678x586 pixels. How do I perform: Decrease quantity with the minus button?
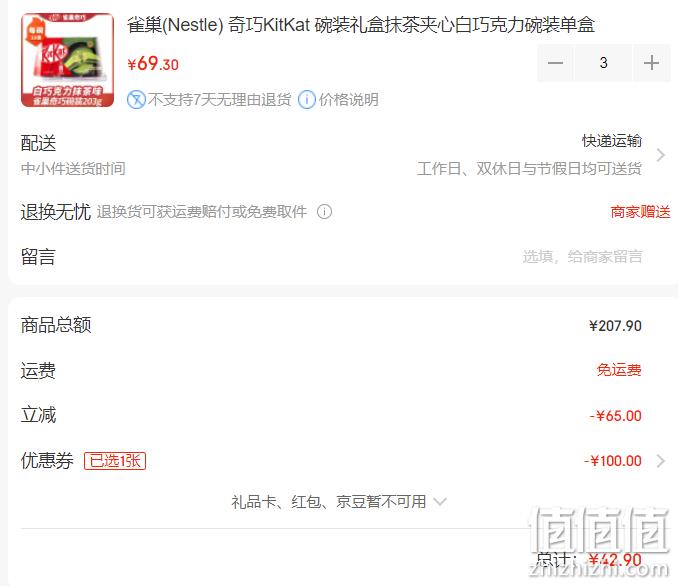click(555, 63)
